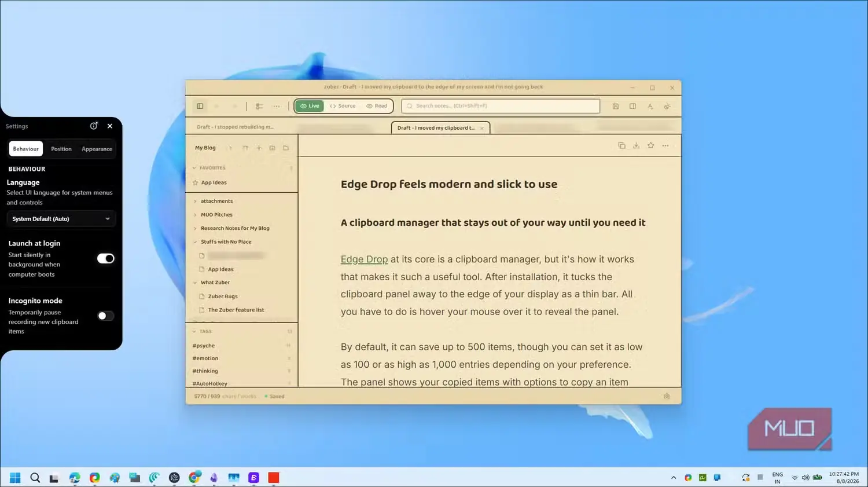Open Task View on the taskbar

(x=54, y=478)
